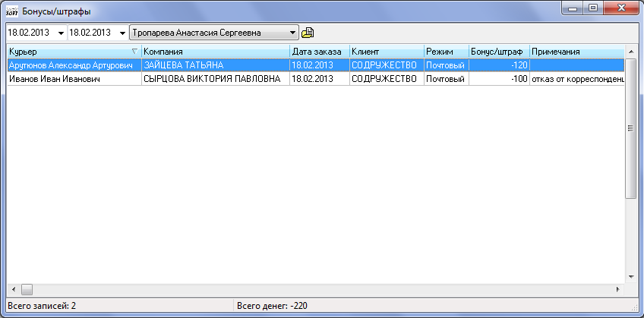Click the Бонус/штраф column header
Viewport: 644px width, 318px height.
click(499, 52)
